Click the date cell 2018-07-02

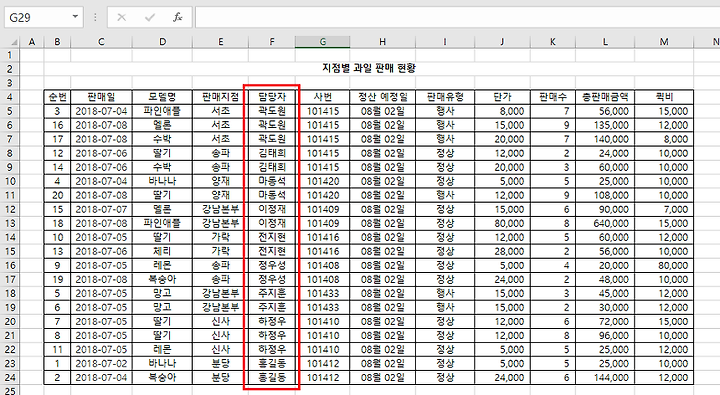tap(101, 363)
